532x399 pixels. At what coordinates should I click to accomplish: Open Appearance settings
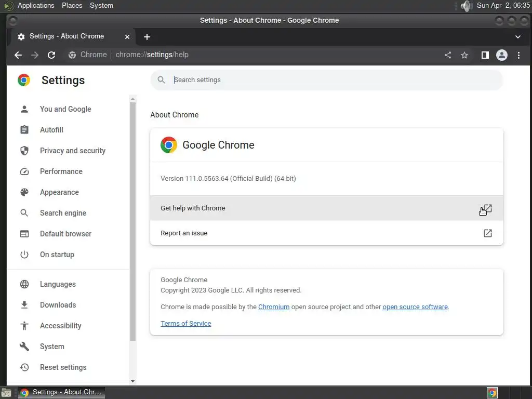click(x=59, y=192)
